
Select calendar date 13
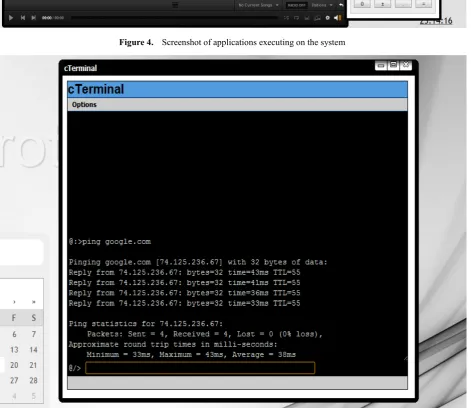tap(14, 350)
